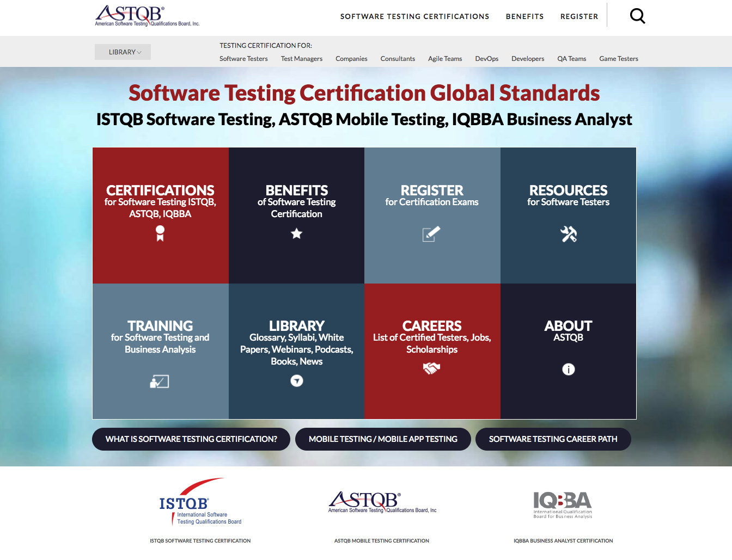732x560 pixels.
Task: Click the Training presentation board icon
Action: point(160,381)
